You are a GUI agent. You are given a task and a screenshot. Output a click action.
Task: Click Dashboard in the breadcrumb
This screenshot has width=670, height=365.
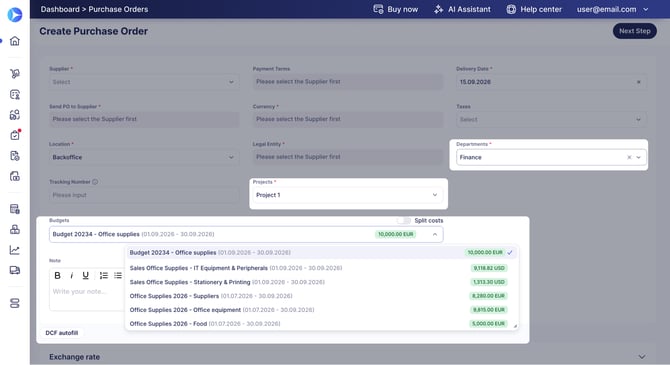pos(60,9)
